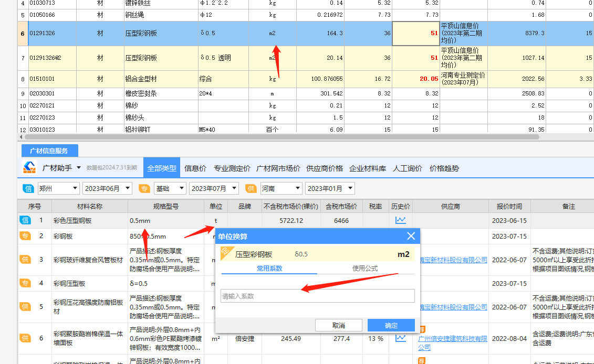Switch to the 价格趋势 tab
Screen dimensions: 594x364
444,168
